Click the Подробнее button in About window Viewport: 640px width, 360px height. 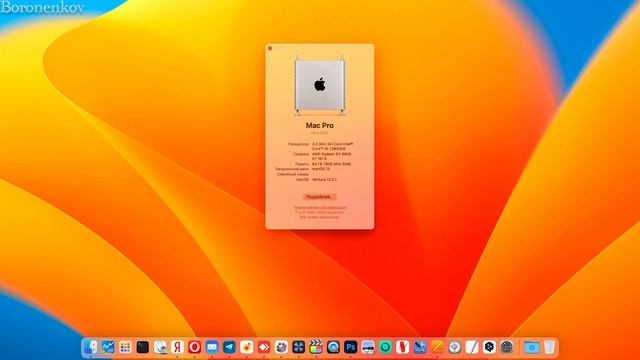(x=320, y=197)
